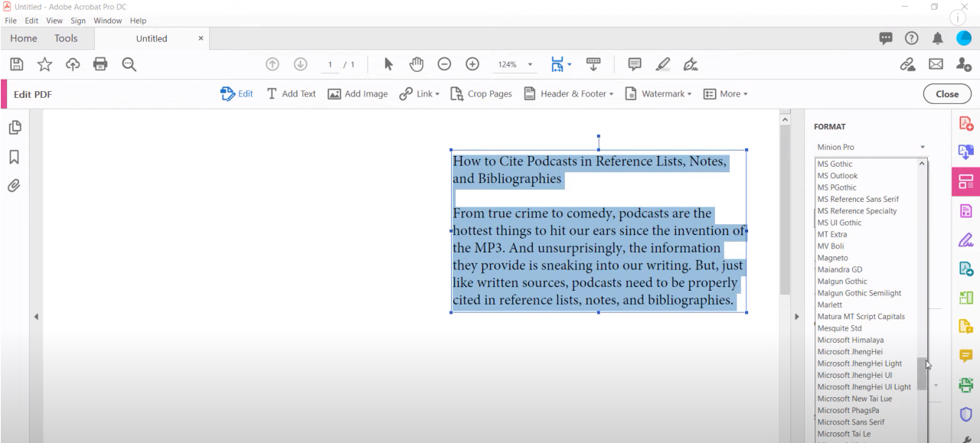The width and height of the screenshot is (980, 443).
Task: Choose the Add Image tool
Action: point(358,94)
